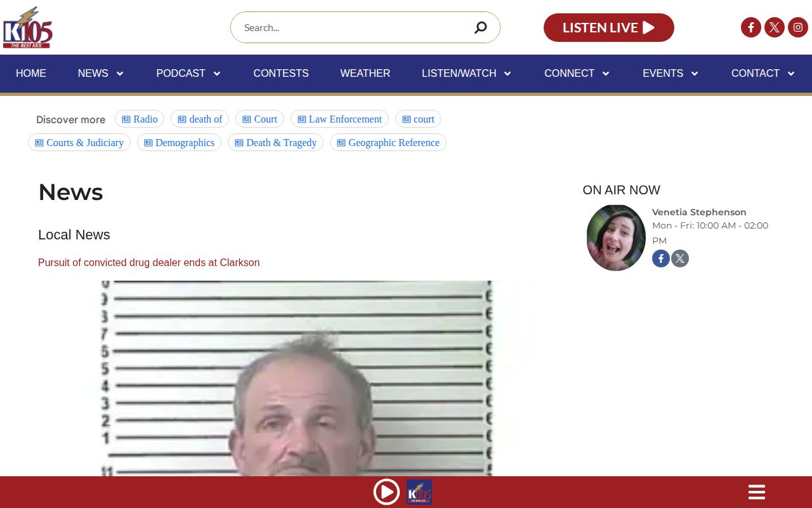Click the K105 logo in bottom player bar
The height and width of the screenshot is (508, 812).
(419, 492)
